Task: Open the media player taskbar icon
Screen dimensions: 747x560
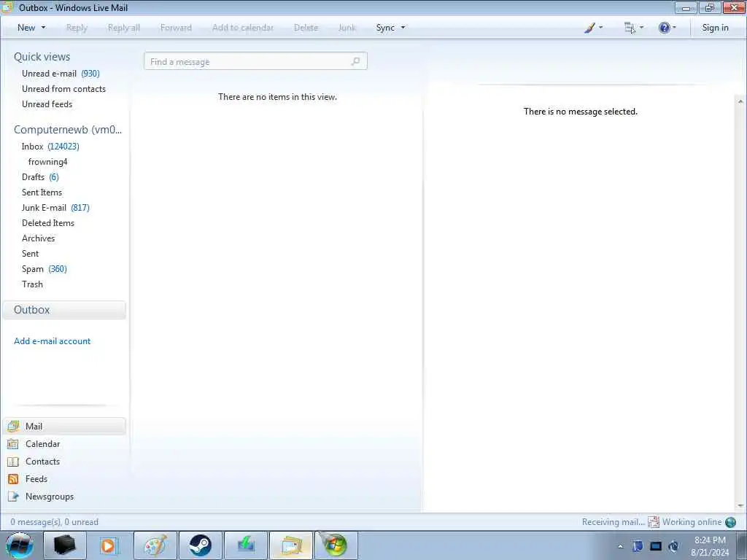Action: [x=108, y=545]
